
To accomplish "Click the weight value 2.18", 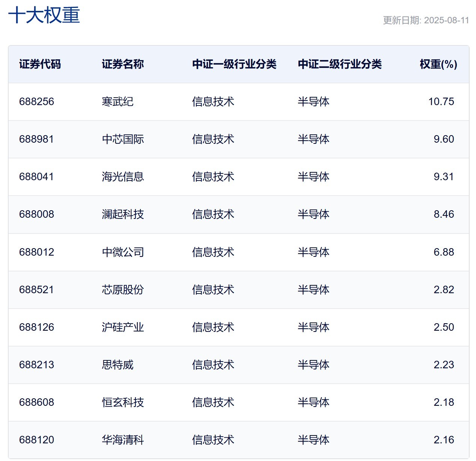I will 444,402.
